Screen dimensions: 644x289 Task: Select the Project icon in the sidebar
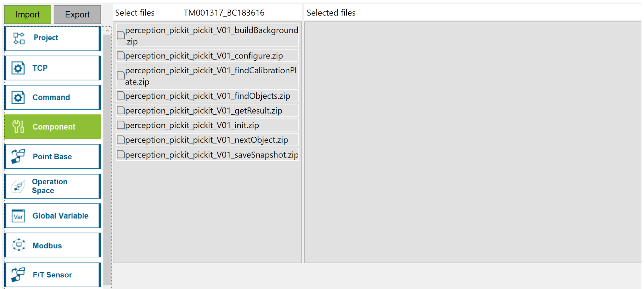coord(18,38)
